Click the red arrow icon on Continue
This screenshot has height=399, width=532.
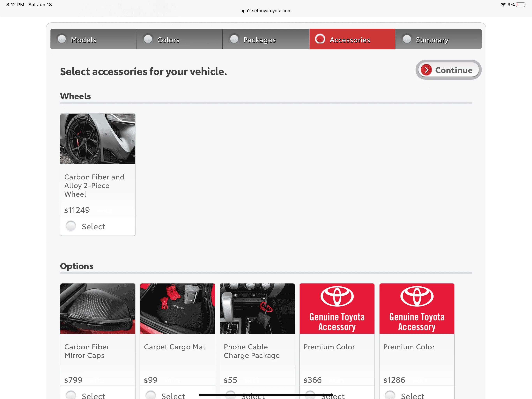426,70
